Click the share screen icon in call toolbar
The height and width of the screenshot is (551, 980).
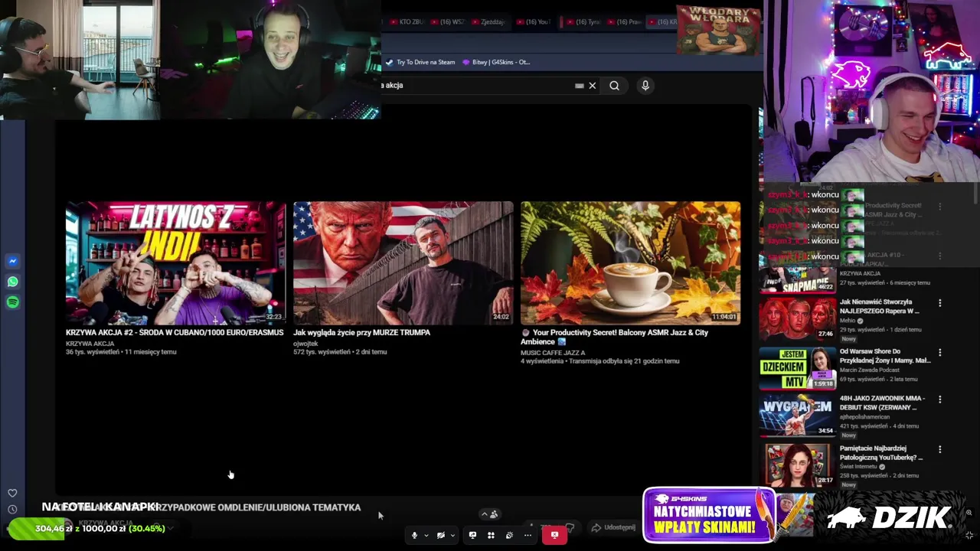tap(472, 535)
